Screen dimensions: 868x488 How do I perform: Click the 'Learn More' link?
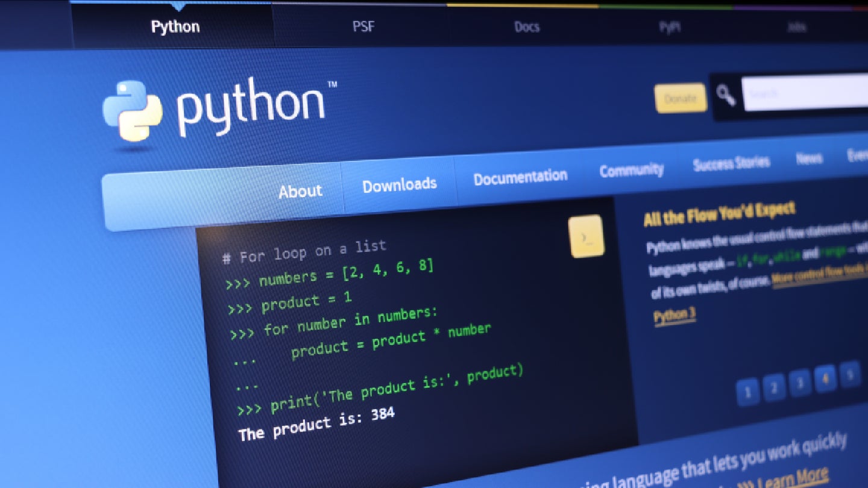tap(792, 477)
